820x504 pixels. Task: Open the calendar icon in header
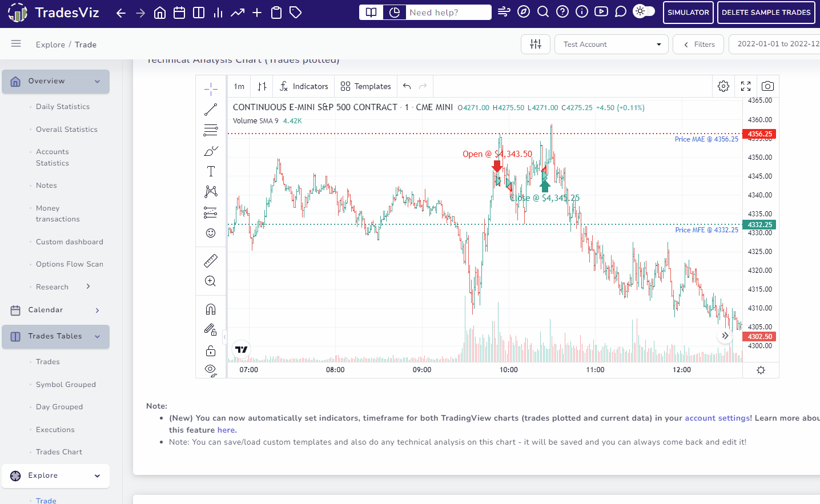tap(179, 13)
